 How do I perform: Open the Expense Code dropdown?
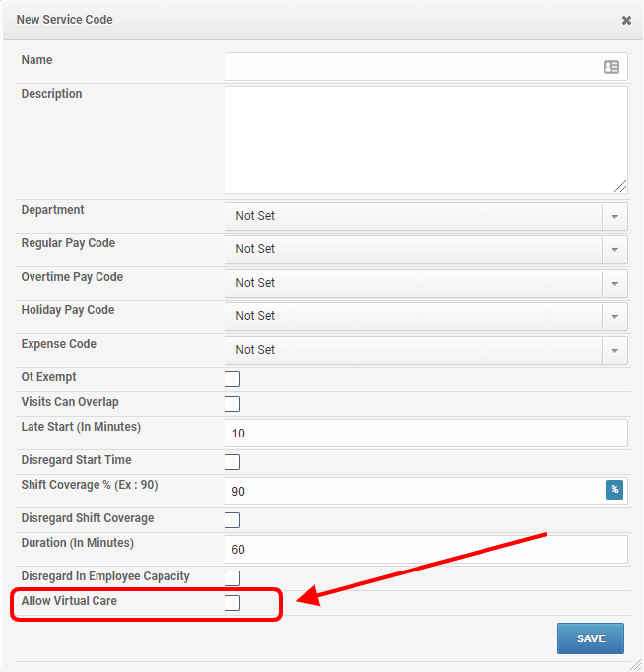425,350
